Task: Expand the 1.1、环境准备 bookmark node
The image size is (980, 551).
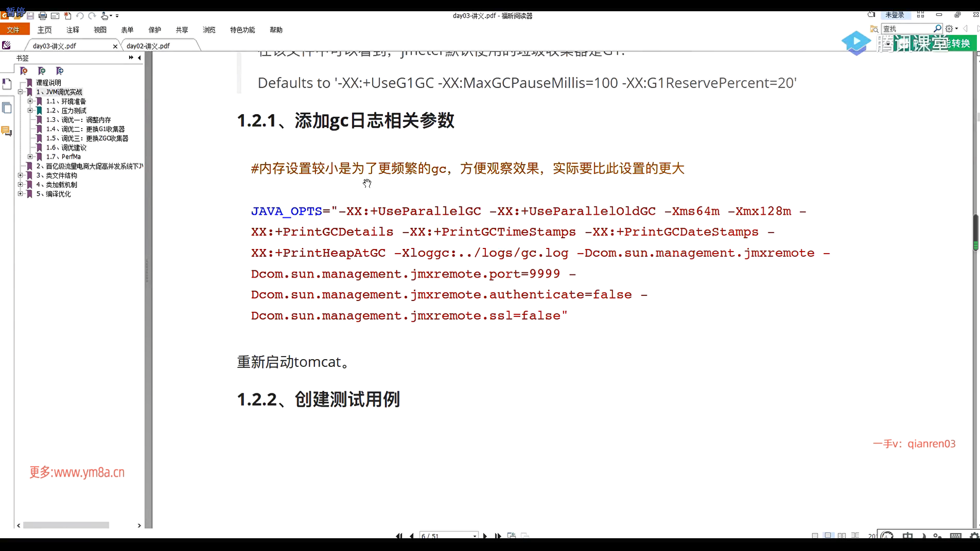Action: 30,102
